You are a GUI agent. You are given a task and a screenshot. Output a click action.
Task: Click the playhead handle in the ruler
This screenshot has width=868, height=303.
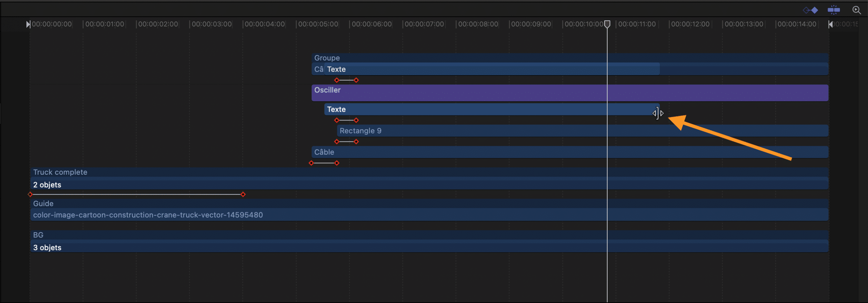click(607, 24)
